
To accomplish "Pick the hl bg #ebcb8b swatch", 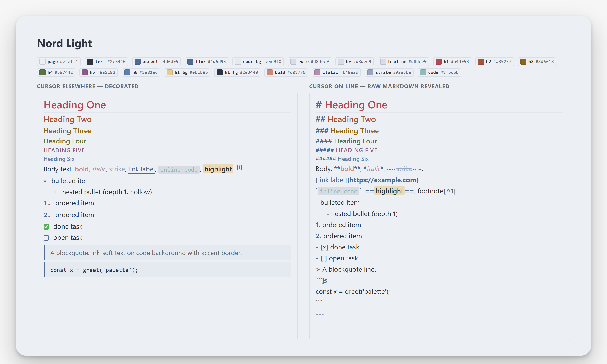I will (187, 72).
